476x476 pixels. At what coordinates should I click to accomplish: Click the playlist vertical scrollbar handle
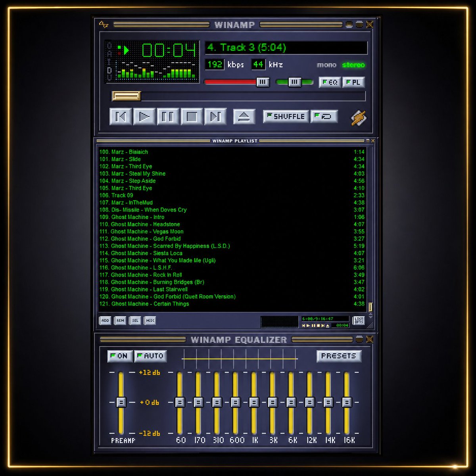[x=370, y=307]
